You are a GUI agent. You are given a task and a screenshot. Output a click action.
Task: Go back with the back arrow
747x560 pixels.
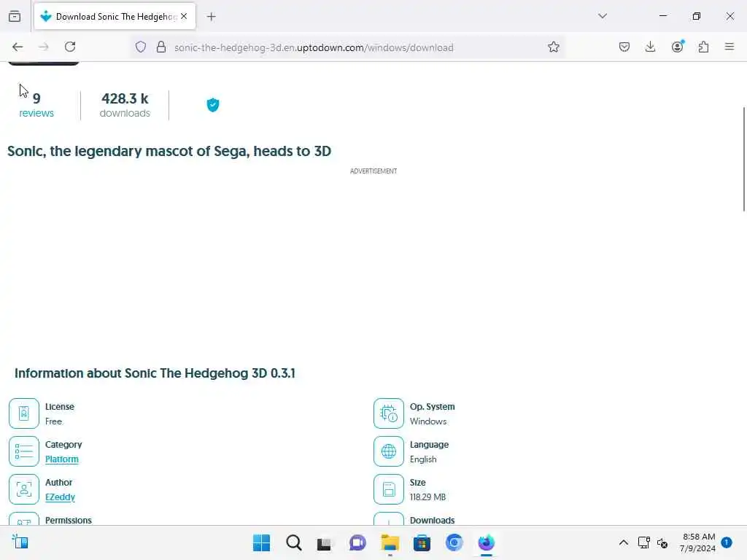click(18, 47)
